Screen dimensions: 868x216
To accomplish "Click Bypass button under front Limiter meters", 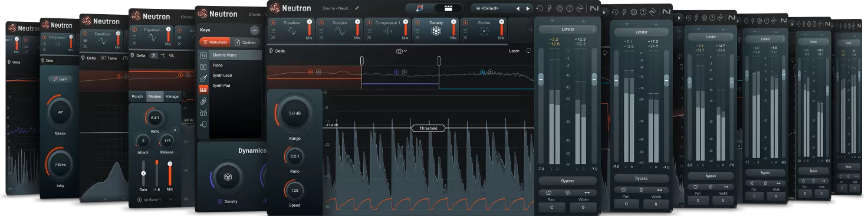I will 567,181.
